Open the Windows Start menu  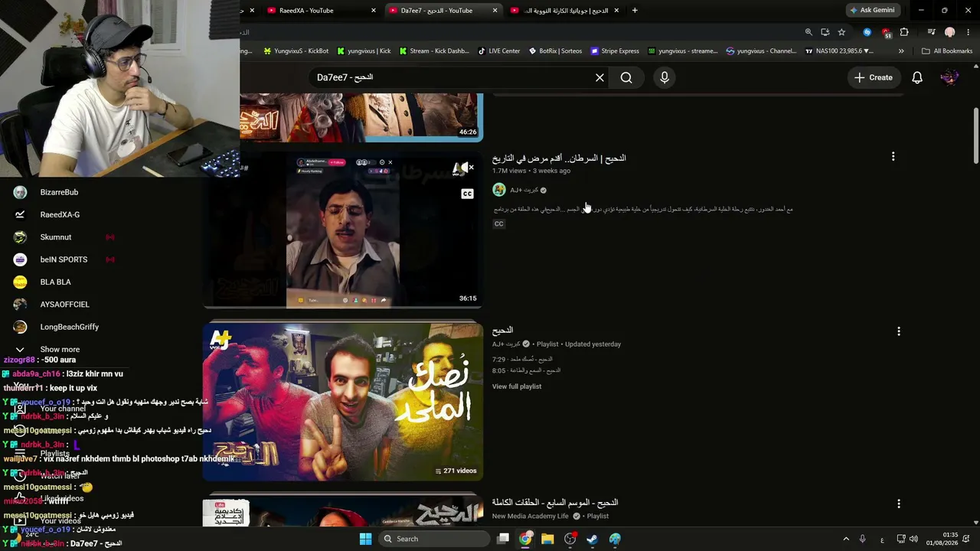pyautogui.click(x=366, y=539)
